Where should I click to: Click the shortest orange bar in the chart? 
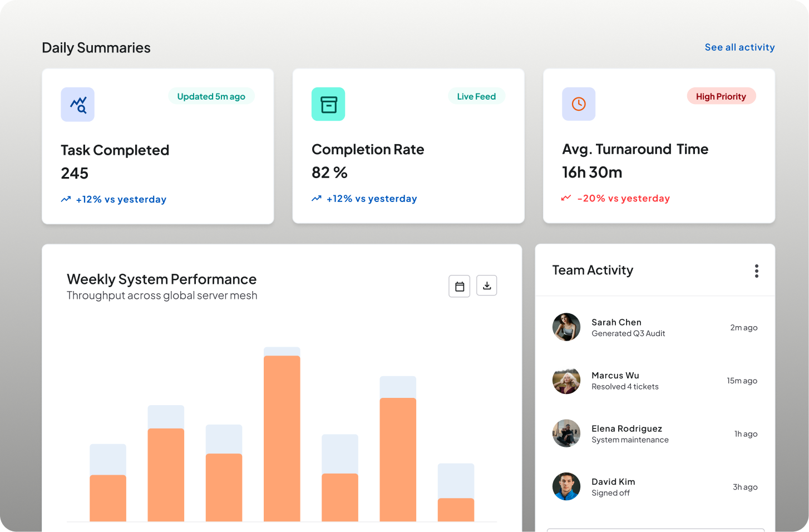pyautogui.click(x=456, y=510)
